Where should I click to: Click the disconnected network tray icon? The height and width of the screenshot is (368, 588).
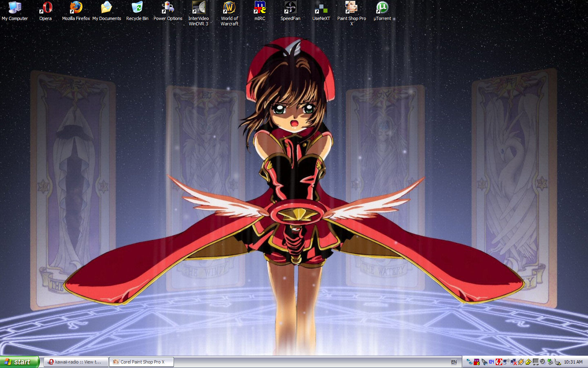514,362
